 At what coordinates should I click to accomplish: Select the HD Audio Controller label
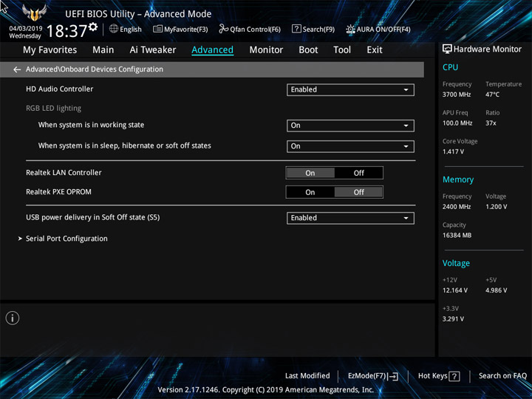pos(59,89)
